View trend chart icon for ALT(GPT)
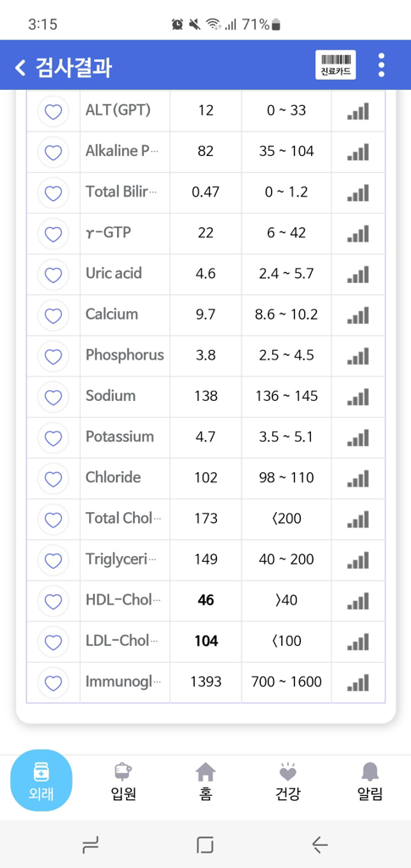411x868 pixels. tap(358, 111)
